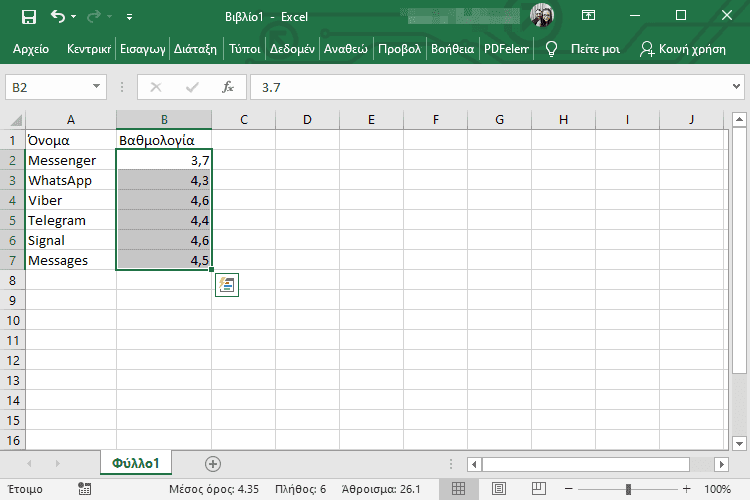Click the Telegram cell
The width and height of the screenshot is (750, 500).
point(71,221)
